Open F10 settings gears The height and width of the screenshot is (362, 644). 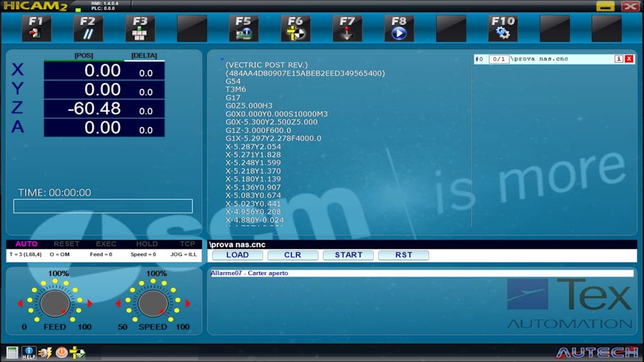pyautogui.click(x=502, y=28)
